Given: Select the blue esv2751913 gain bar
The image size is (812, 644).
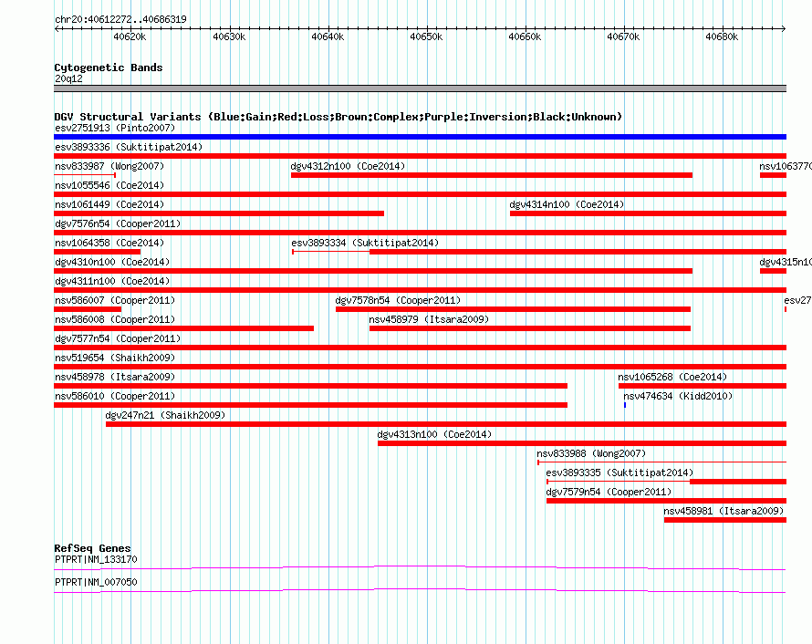Looking at the screenshot, I should pyautogui.click(x=420, y=137).
